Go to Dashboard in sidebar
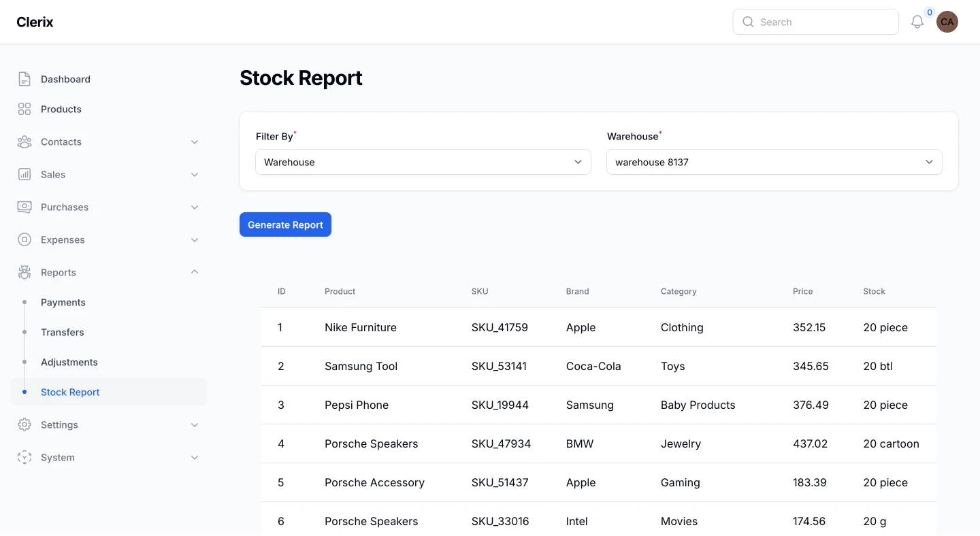Image resolution: width=980 pixels, height=536 pixels. pyautogui.click(x=109, y=79)
